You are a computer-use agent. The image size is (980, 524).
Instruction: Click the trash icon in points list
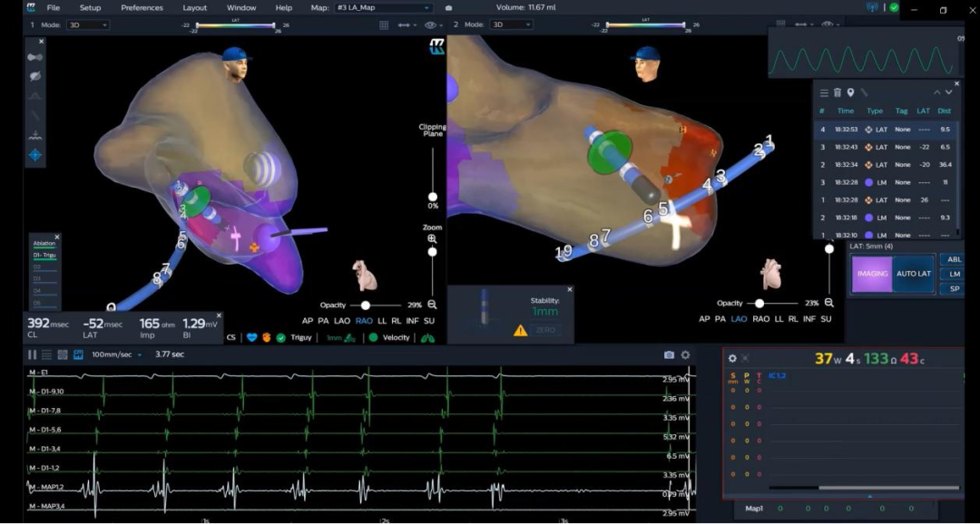click(838, 92)
